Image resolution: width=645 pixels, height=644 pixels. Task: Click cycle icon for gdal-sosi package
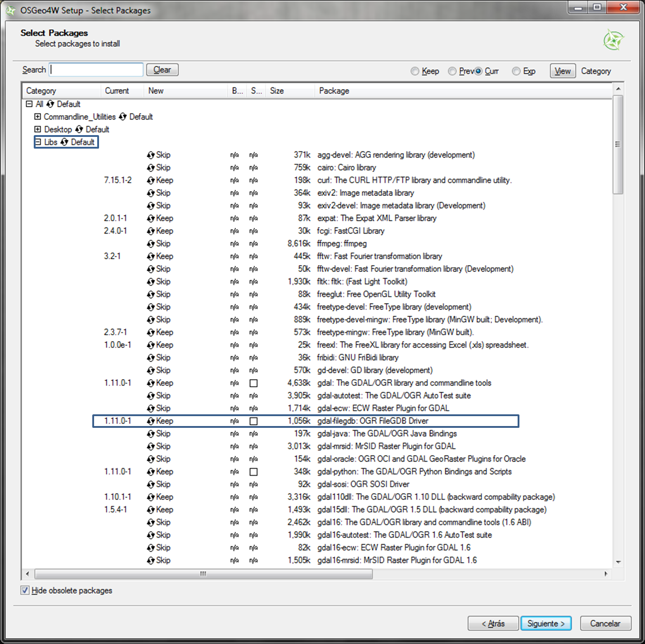point(151,485)
